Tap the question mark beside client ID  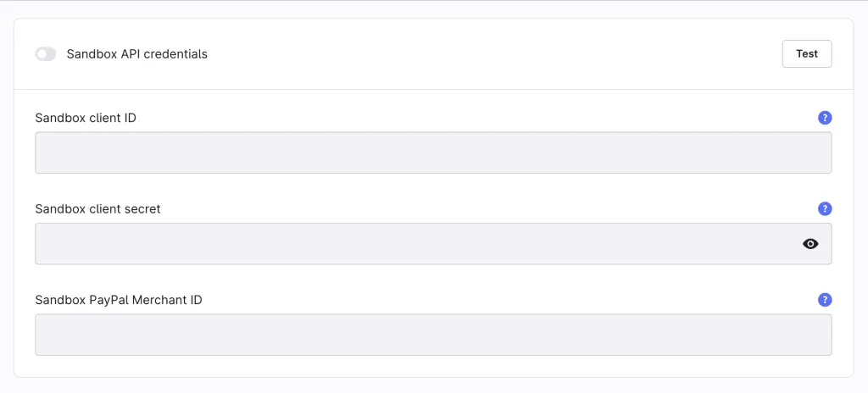825,118
